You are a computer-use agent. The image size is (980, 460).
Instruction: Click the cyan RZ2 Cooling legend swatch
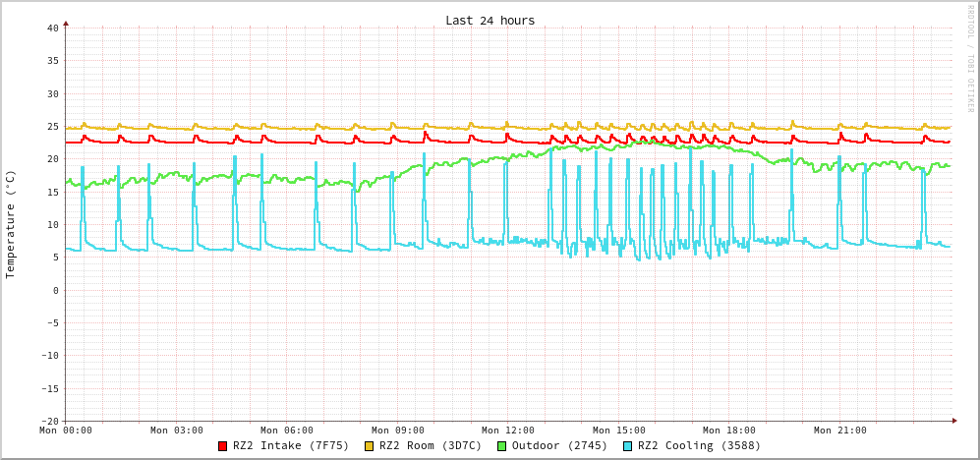point(628,446)
